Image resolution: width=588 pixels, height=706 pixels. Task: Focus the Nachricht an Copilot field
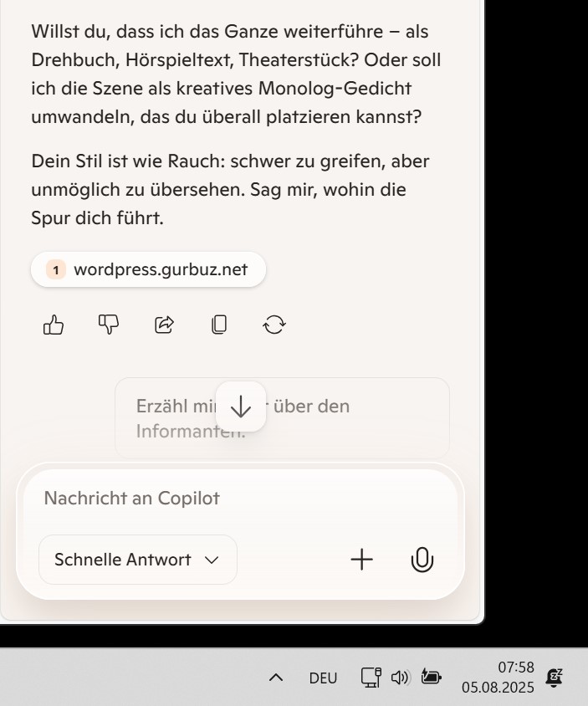tap(240, 499)
